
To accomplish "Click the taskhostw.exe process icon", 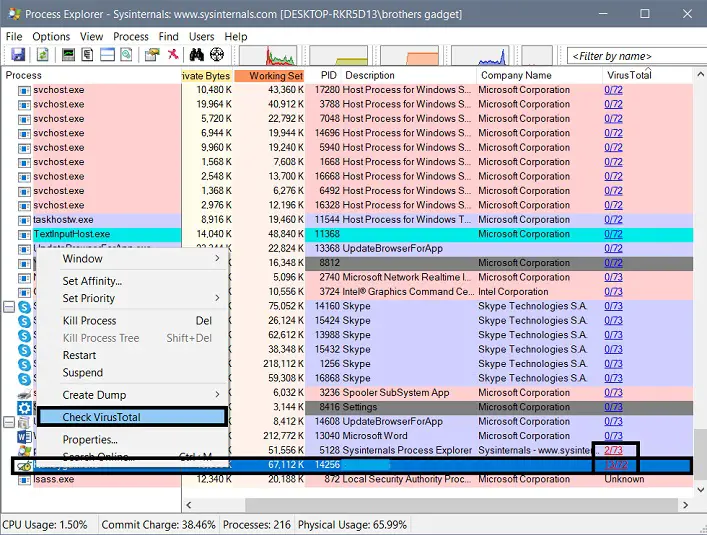I will click(x=24, y=220).
